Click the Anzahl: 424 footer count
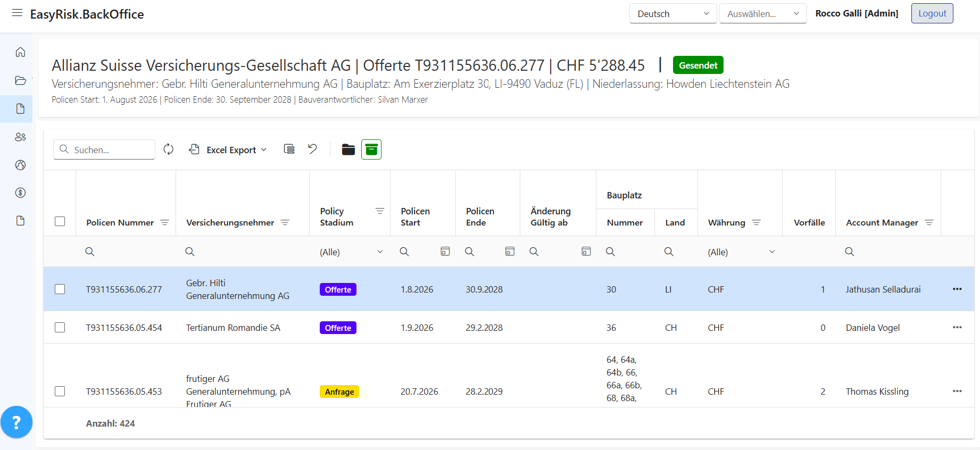The width and height of the screenshot is (980, 450). (110, 423)
